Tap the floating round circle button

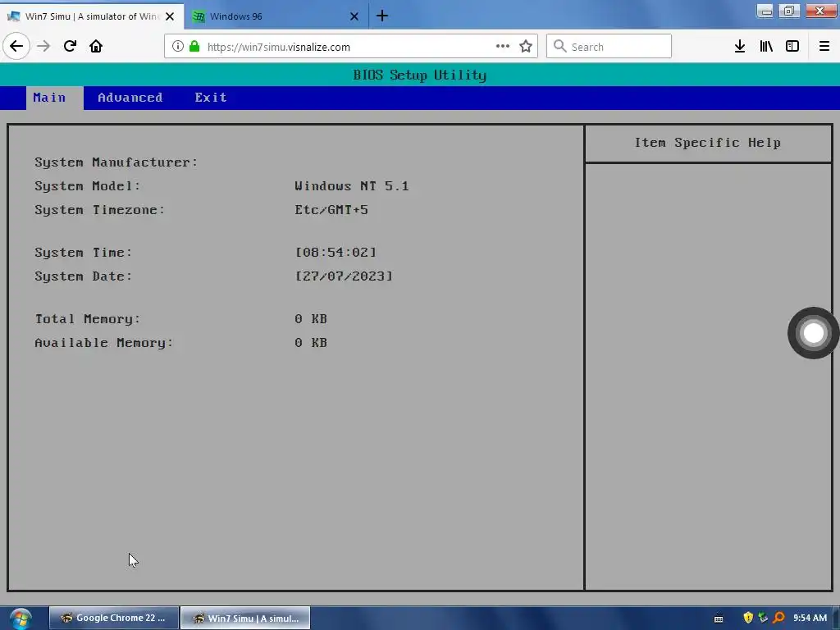coord(813,333)
